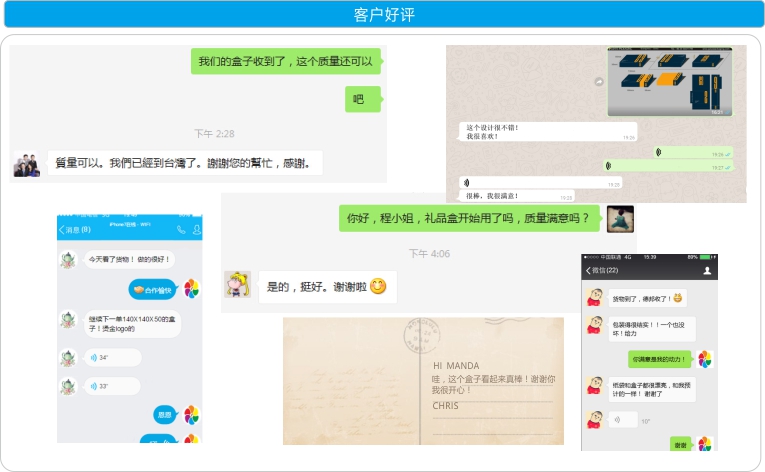Open contact profile icon in QQ chat header

point(196,230)
